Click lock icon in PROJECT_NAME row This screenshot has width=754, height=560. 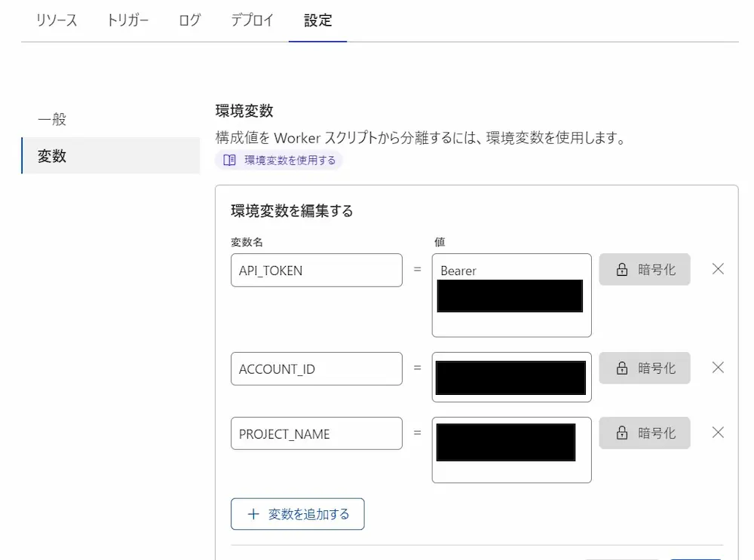pos(622,433)
